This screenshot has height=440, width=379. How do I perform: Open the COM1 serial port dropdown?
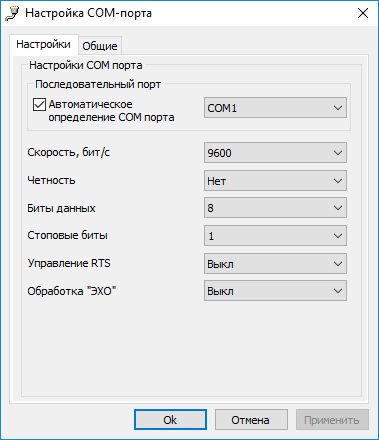pos(275,108)
